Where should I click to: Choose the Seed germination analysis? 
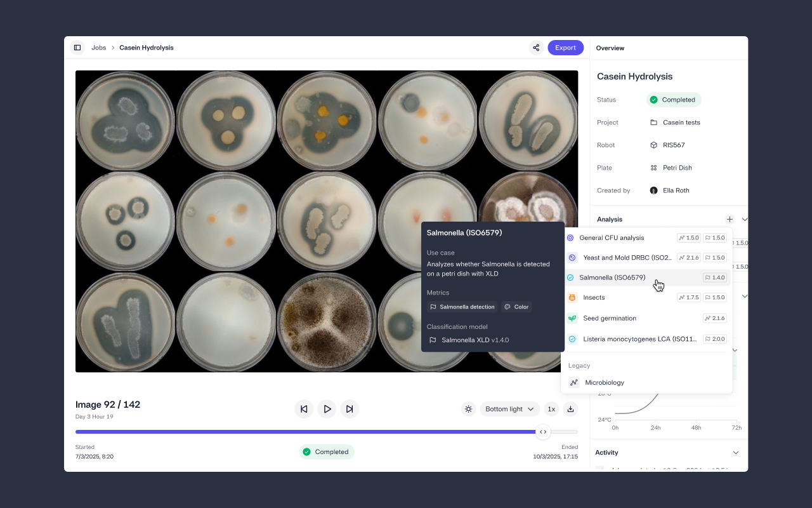point(609,318)
